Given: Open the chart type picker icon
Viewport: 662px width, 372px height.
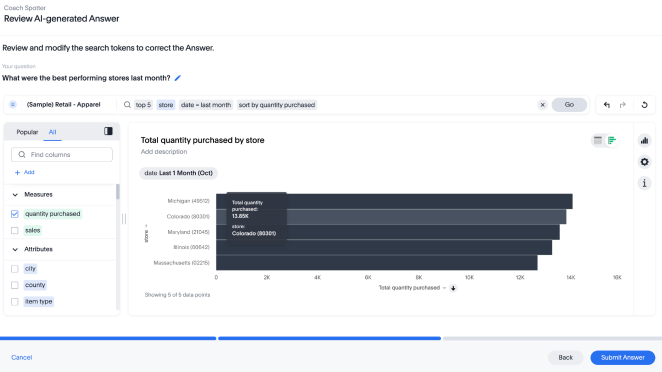Looking at the screenshot, I should 644,141.
